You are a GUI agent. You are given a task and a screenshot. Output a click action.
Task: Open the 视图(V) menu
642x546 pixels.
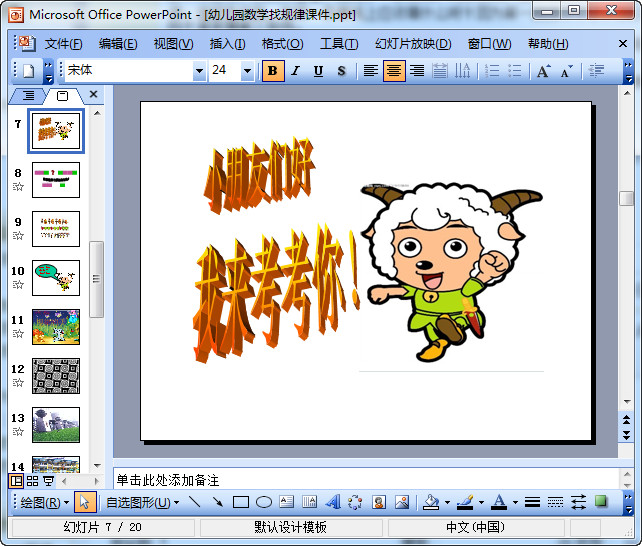[x=173, y=44]
